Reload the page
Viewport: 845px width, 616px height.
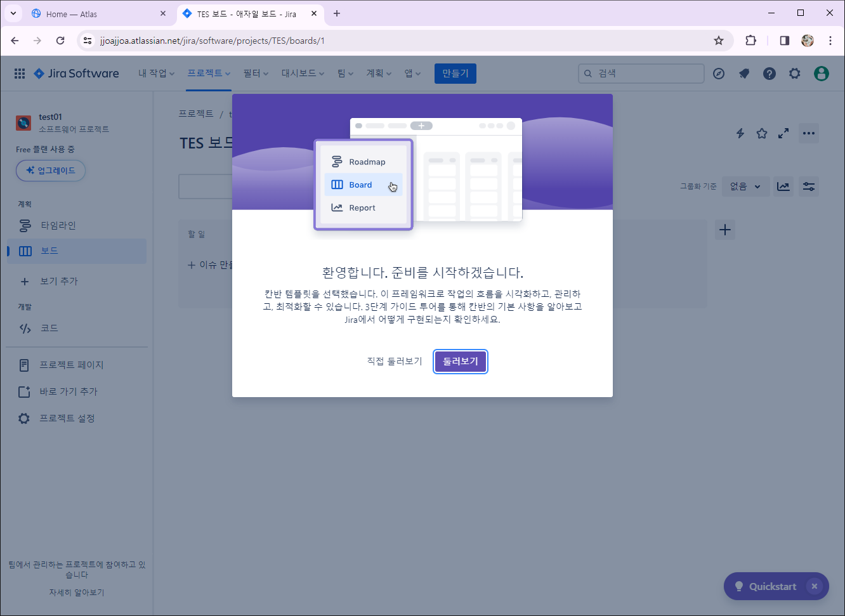60,41
